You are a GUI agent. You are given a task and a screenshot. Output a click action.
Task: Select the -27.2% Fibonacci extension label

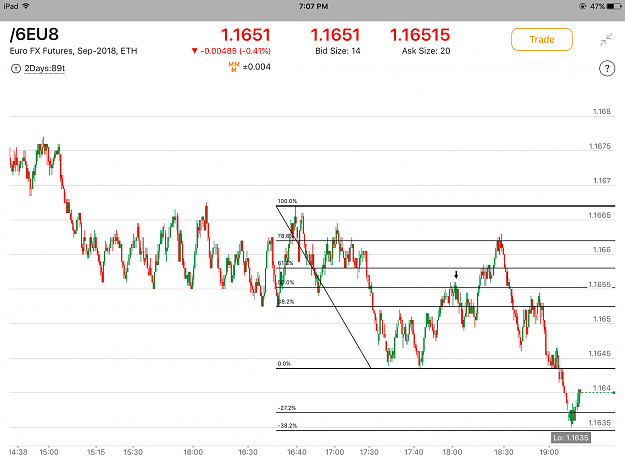coord(287,408)
